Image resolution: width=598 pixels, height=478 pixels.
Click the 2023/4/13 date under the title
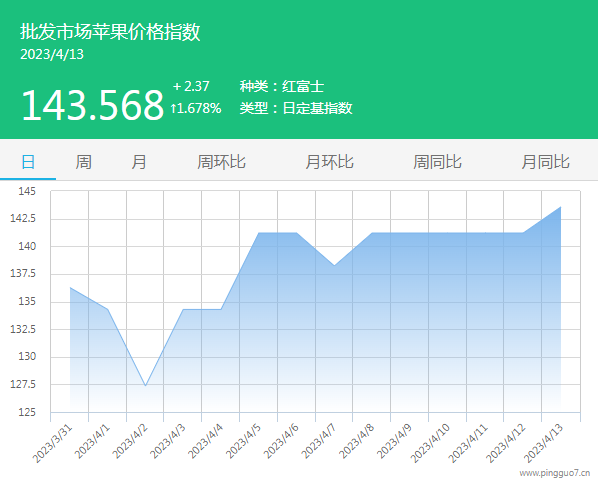(x=52, y=54)
